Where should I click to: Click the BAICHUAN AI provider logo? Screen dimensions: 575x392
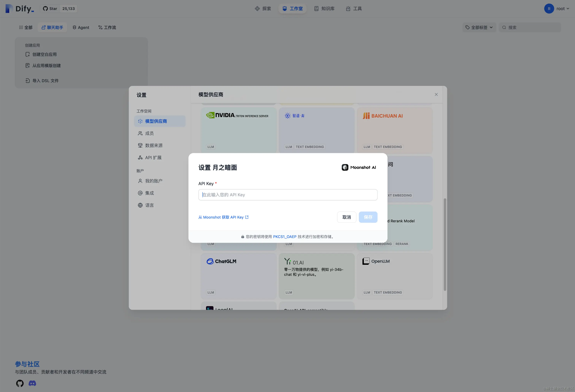click(x=383, y=116)
